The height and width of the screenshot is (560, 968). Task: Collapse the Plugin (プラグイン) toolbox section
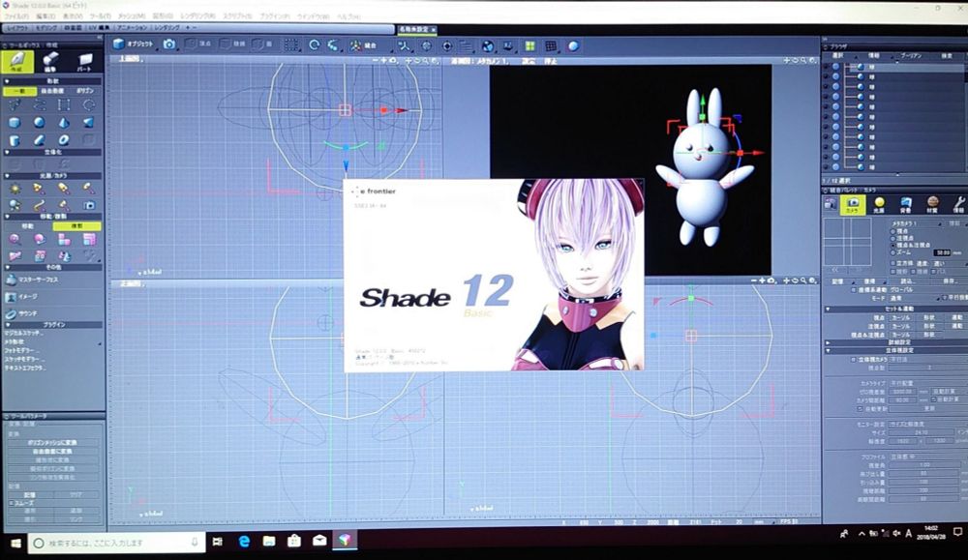click(7, 324)
